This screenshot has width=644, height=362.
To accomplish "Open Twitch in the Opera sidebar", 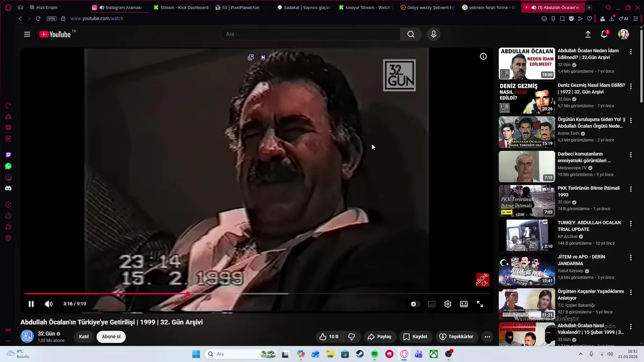I will 8,155.
